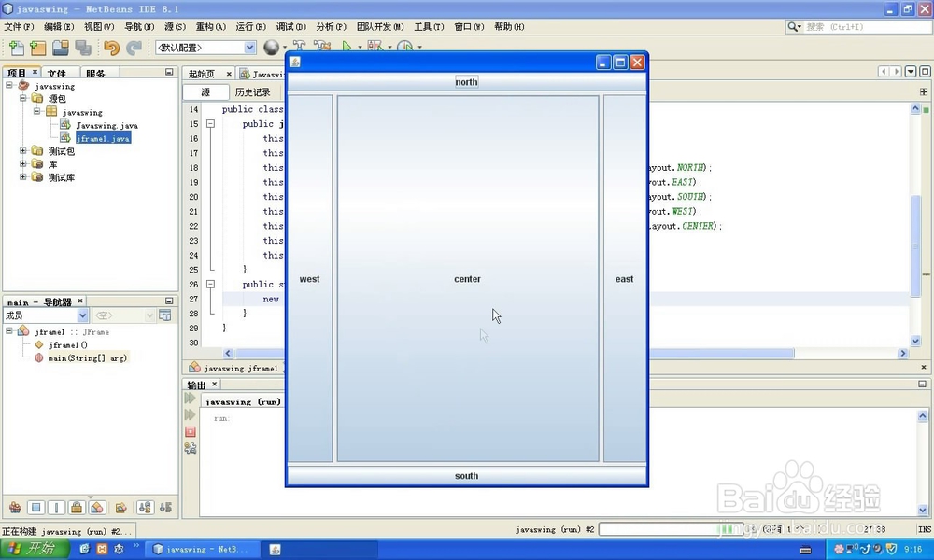Click the west button in Java window

(x=310, y=278)
